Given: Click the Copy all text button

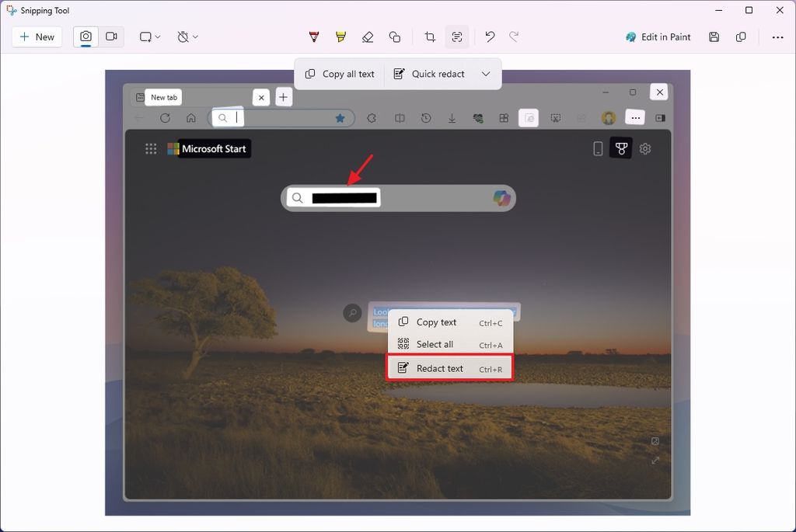Looking at the screenshot, I should [340, 74].
